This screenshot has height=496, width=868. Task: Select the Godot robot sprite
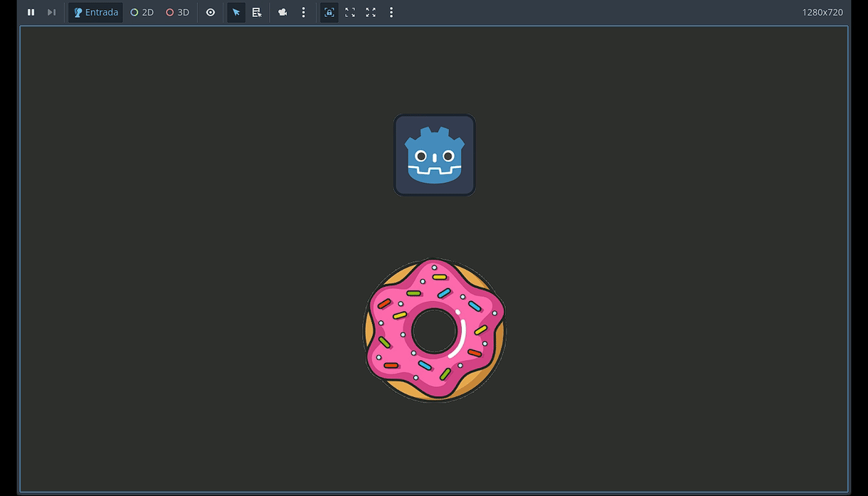click(x=435, y=154)
